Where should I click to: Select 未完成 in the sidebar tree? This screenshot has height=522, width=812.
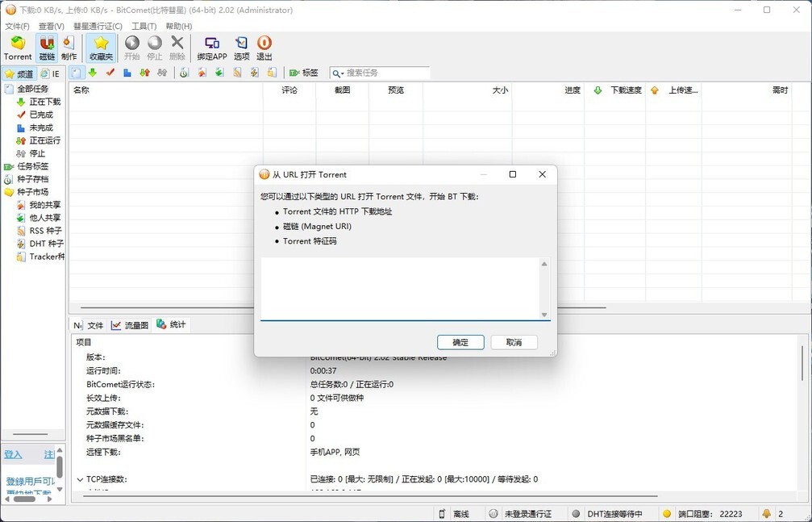[41, 127]
